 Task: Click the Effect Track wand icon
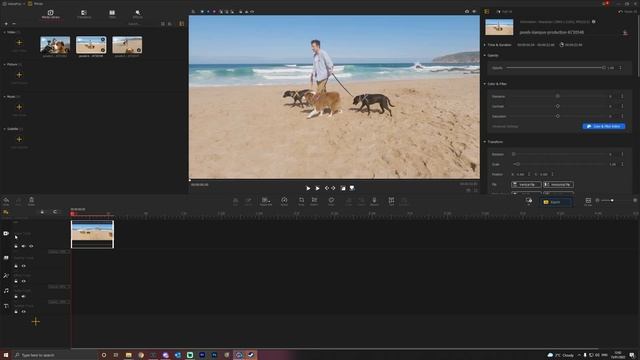(x=6, y=276)
